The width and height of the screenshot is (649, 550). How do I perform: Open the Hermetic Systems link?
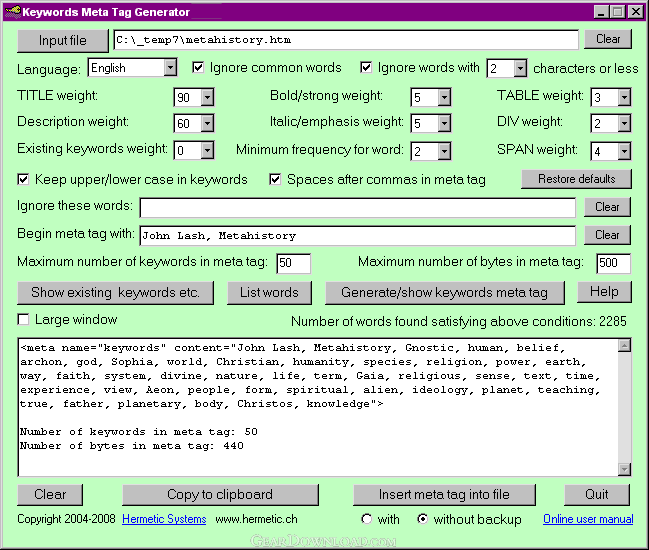coord(164,520)
